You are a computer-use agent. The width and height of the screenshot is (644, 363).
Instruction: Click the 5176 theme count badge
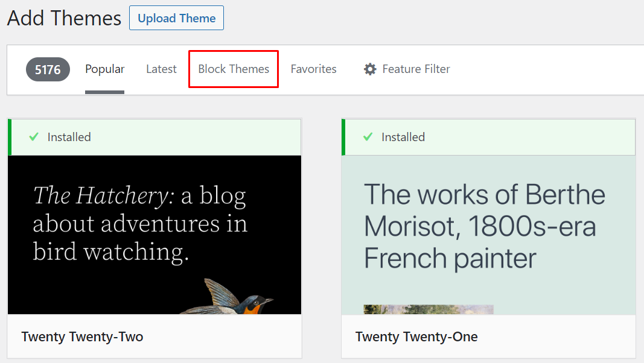48,69
